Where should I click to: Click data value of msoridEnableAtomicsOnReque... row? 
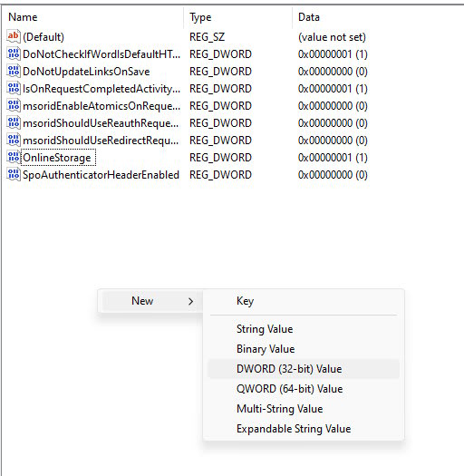(333, 106)
